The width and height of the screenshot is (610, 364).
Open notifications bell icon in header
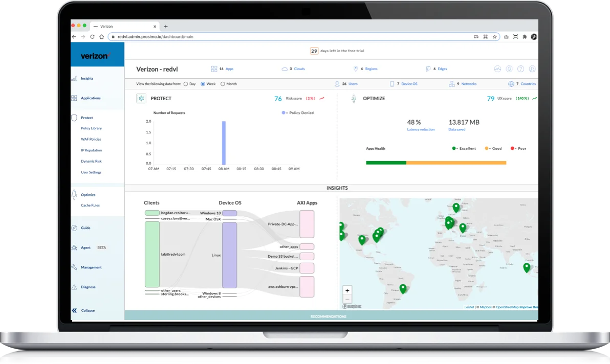coord(509,69)
